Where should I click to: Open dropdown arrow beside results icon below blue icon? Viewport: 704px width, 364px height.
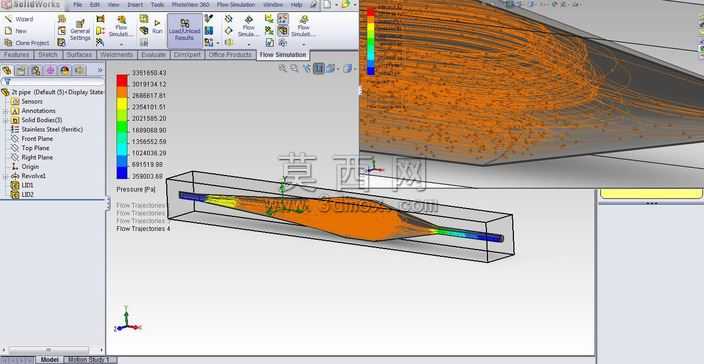click(217, 43)
